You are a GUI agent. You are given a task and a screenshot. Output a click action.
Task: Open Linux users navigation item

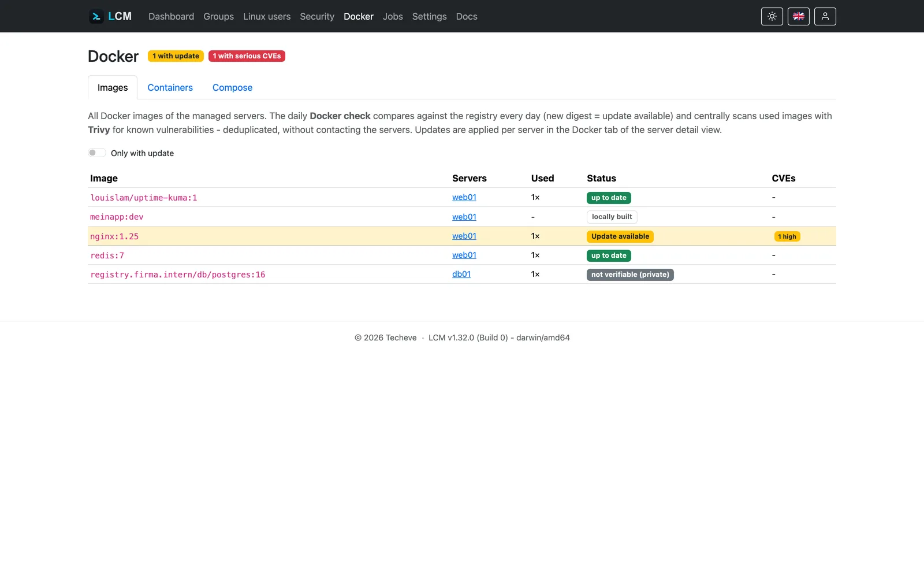[x=267, y=16]
